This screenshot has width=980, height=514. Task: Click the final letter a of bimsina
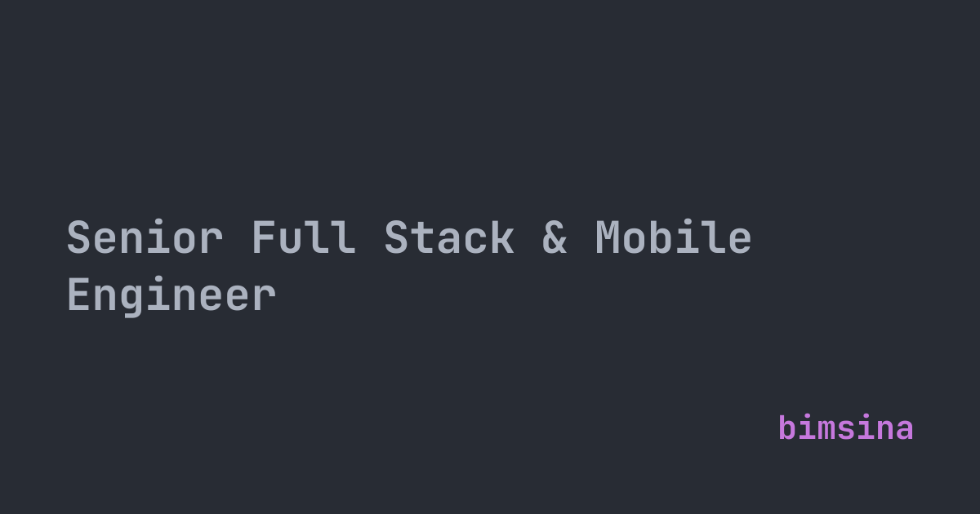[904, 428]
